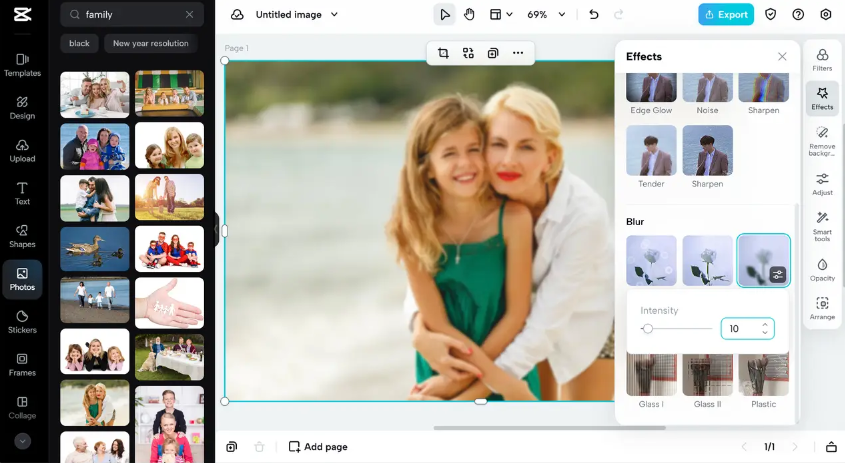Open the Opacity tab
845x463 pixels.
822,270
